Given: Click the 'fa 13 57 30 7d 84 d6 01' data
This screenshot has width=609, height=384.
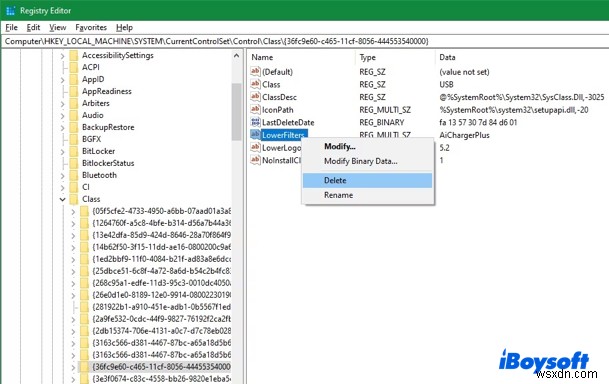Looking at the screenshot, I should [478, 122].
